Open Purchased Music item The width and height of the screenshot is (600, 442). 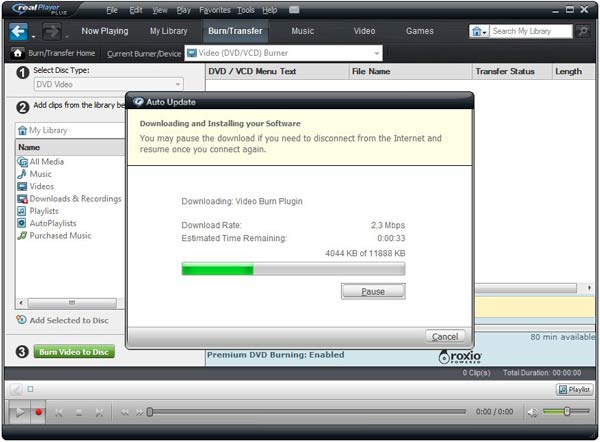coord(54,235)
